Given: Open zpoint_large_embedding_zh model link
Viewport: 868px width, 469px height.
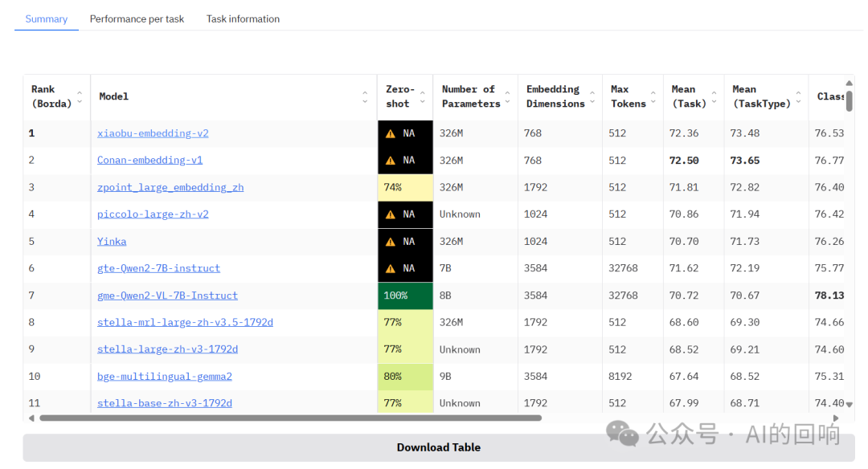Looking at the screenshot, I should click(x=170, y=187).
